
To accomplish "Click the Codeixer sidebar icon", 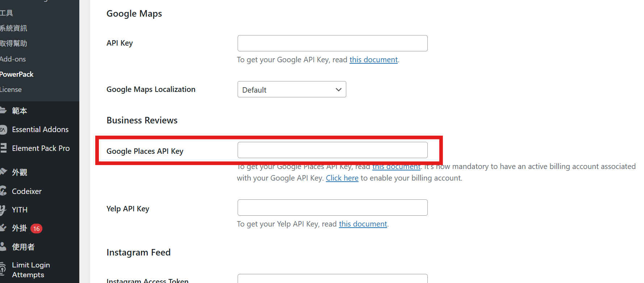I will [3, 191].
